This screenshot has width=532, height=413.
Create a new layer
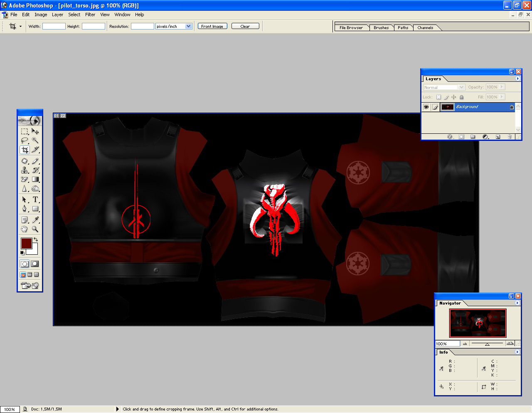pyautogui.click(x=498, y=137)
